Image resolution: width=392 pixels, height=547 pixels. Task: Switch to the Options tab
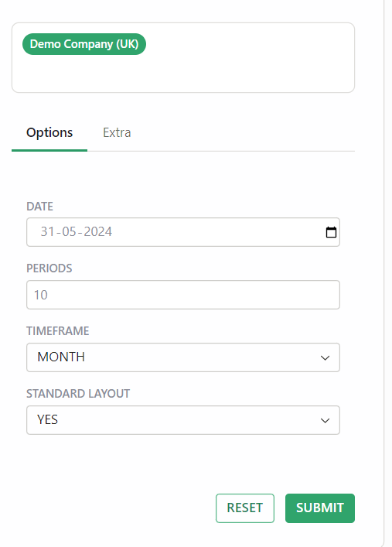[x=49, y=132]
